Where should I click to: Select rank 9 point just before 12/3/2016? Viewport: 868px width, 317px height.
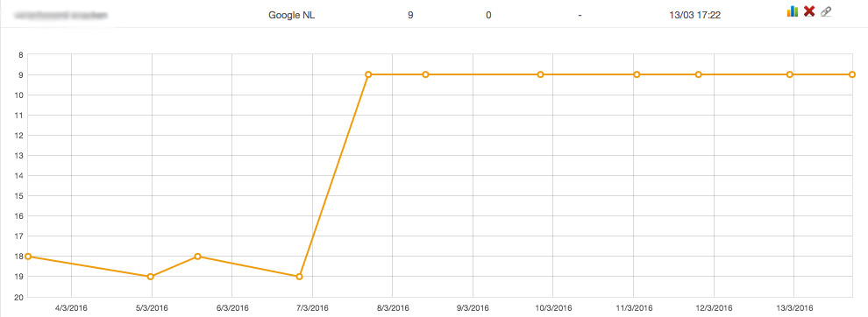click(699, 74)
